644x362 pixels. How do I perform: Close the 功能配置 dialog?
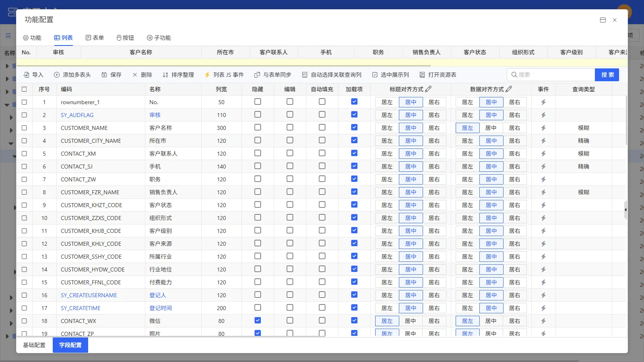point(615,20)
